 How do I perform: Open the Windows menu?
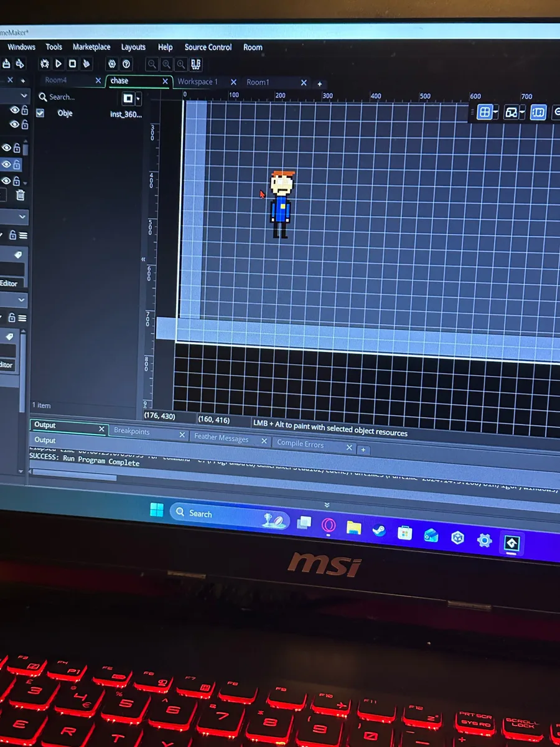point(21,47)
